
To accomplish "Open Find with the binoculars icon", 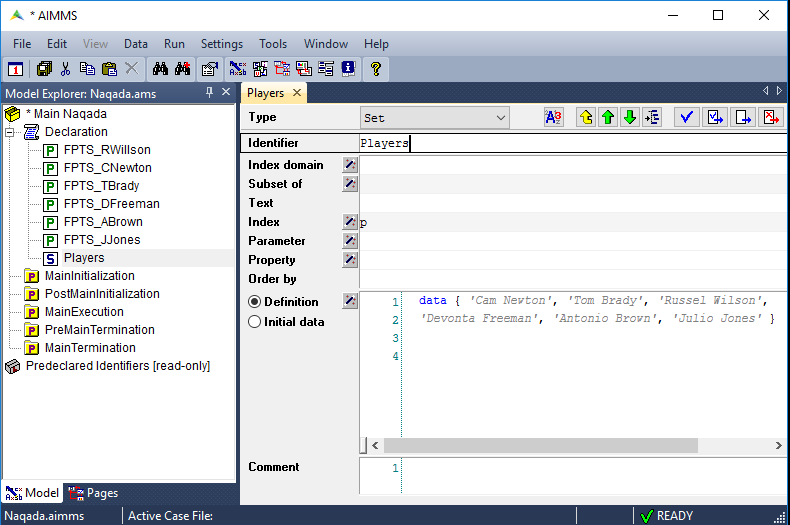I will [160, 69].
